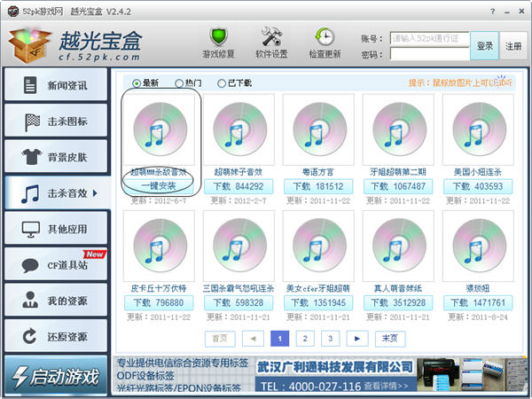
Task: Click the 登录 button
Action: click(484, 46)
